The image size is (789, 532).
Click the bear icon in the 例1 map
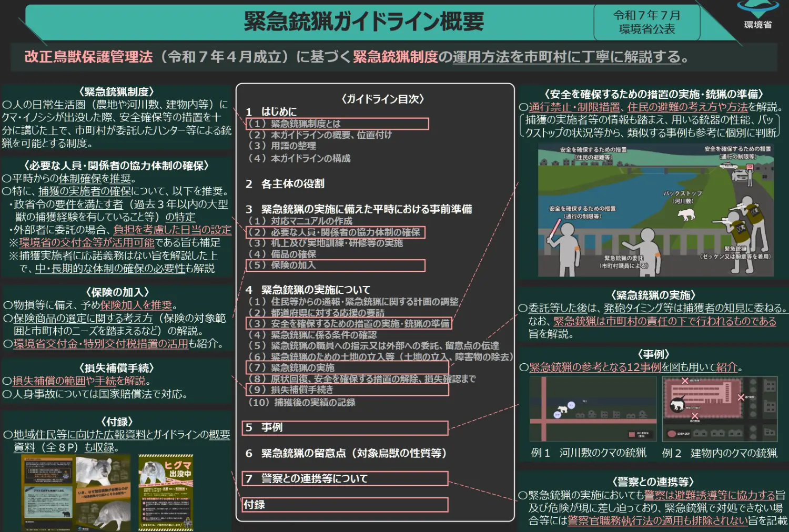(x=563, y=408)
